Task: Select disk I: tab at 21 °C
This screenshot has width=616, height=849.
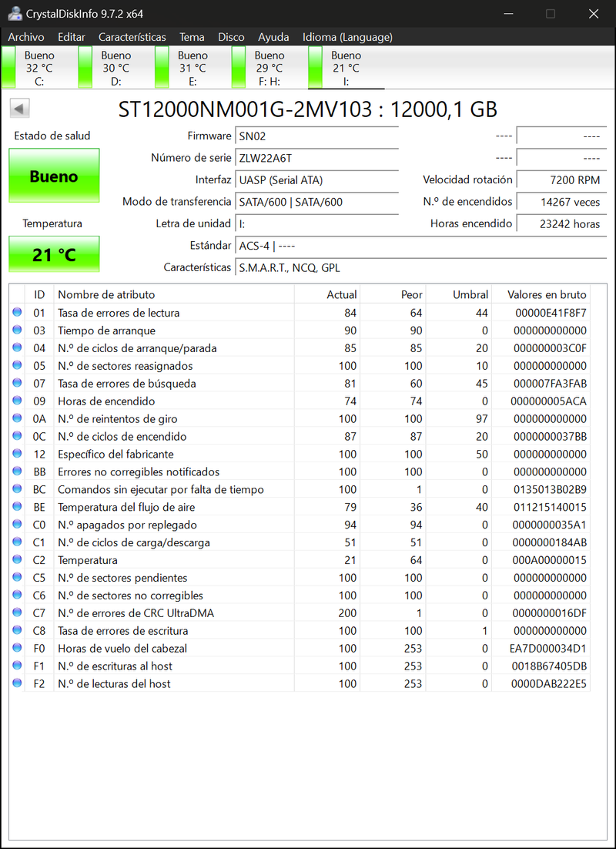Action: tap(346, 68)
